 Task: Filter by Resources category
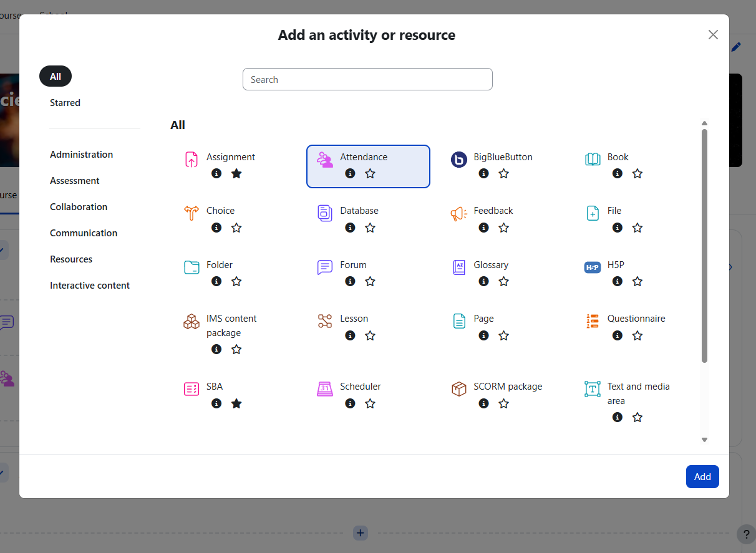[71, 259]
